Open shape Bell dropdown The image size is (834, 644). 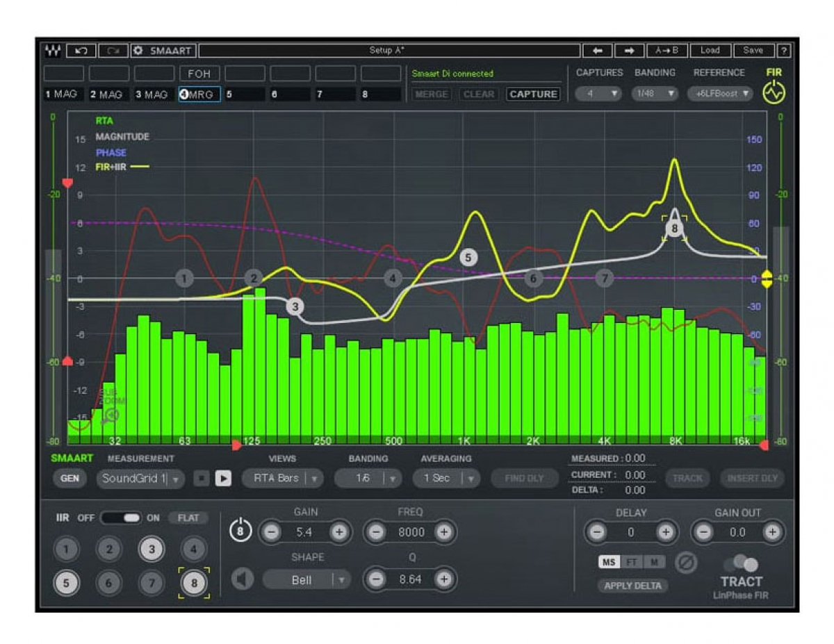(306, 579)
